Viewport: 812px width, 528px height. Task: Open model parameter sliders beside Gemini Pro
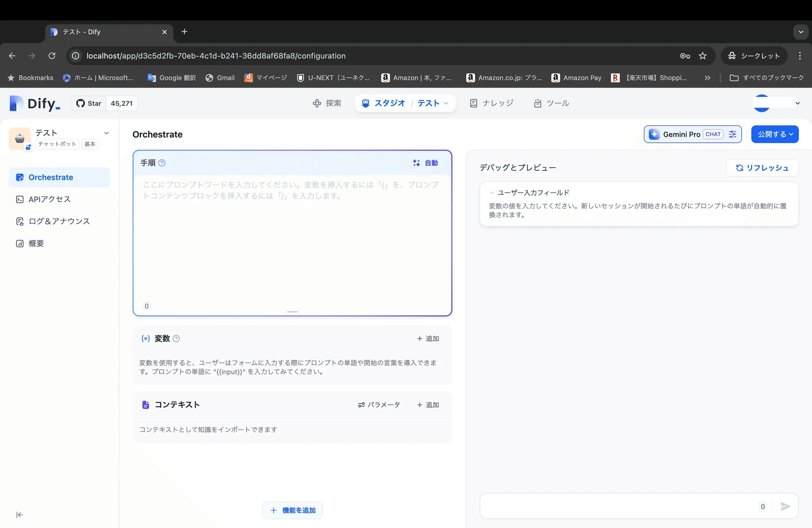[x=732, y=134]
